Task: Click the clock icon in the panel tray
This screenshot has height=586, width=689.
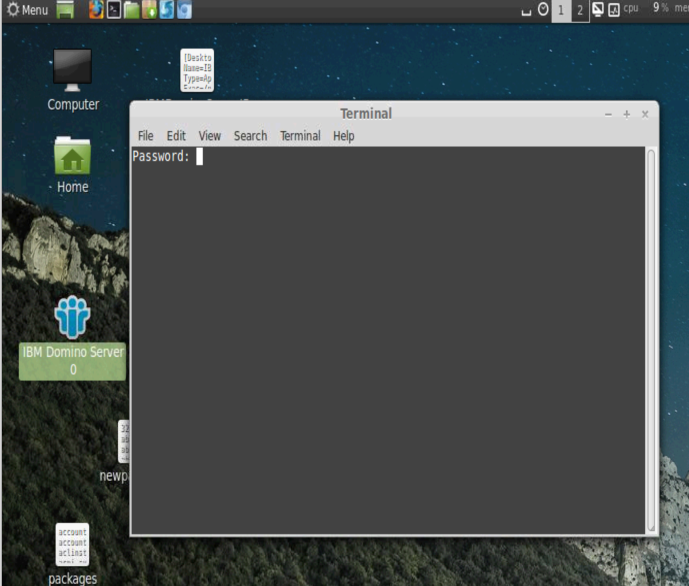Action: [x=543, y=9]
